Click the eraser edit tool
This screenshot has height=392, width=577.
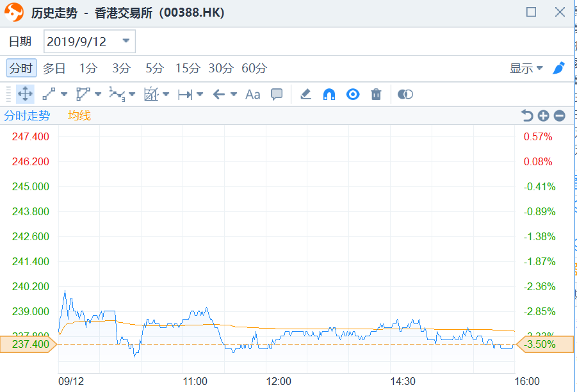306,95
